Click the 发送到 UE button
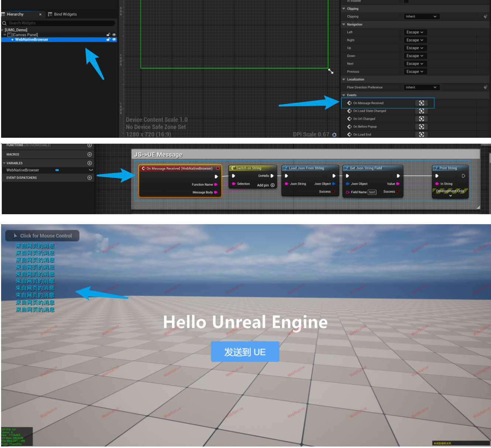Viewport: 491px width, 448px height. pyautogui.click(x=245, y=352)
